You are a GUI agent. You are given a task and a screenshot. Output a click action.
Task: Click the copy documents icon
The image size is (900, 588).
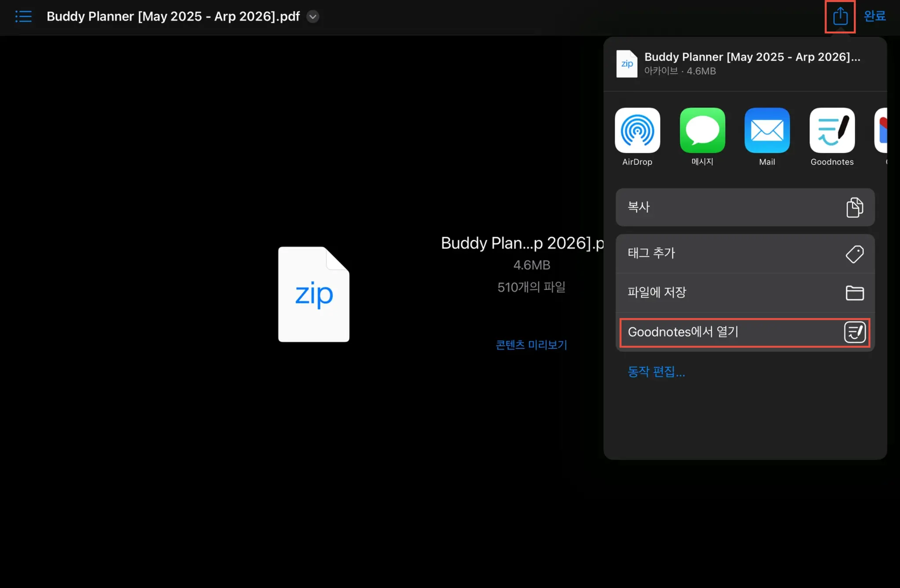pos(854,207)
